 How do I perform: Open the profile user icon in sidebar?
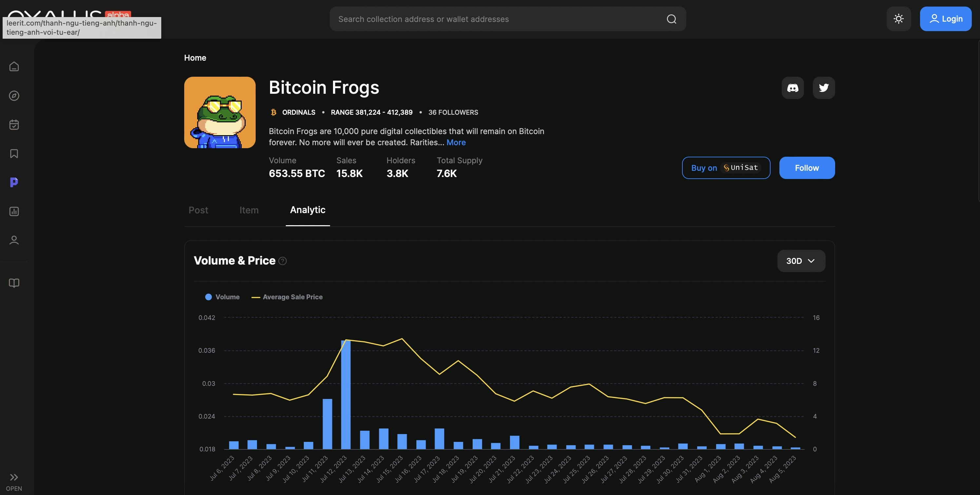(x=14, y=240)
